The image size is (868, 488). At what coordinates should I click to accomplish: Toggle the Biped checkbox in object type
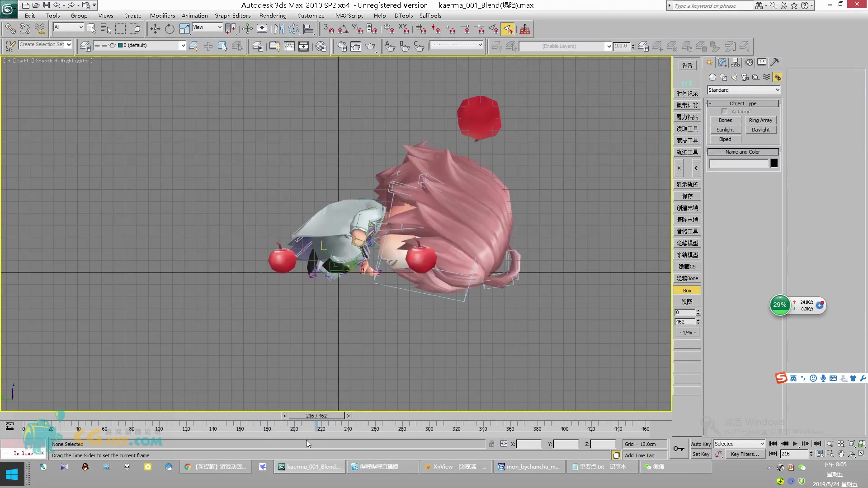coord(726,140)
